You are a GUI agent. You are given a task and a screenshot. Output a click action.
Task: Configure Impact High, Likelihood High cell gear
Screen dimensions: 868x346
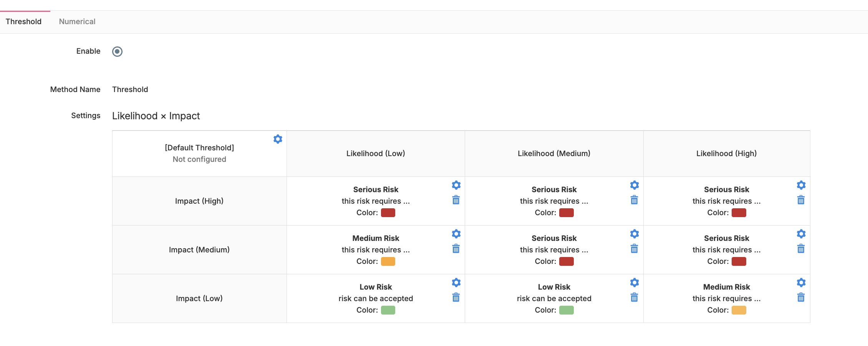pyautogui.click(x=801, y=185)
